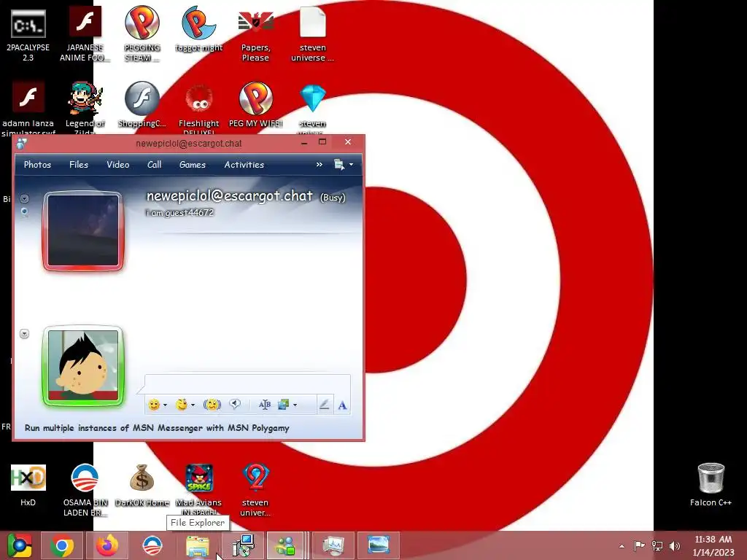This screenshot has width=747, height=560.
Task: Open the performance monitor taskbar icon
Action: point(333,545)
